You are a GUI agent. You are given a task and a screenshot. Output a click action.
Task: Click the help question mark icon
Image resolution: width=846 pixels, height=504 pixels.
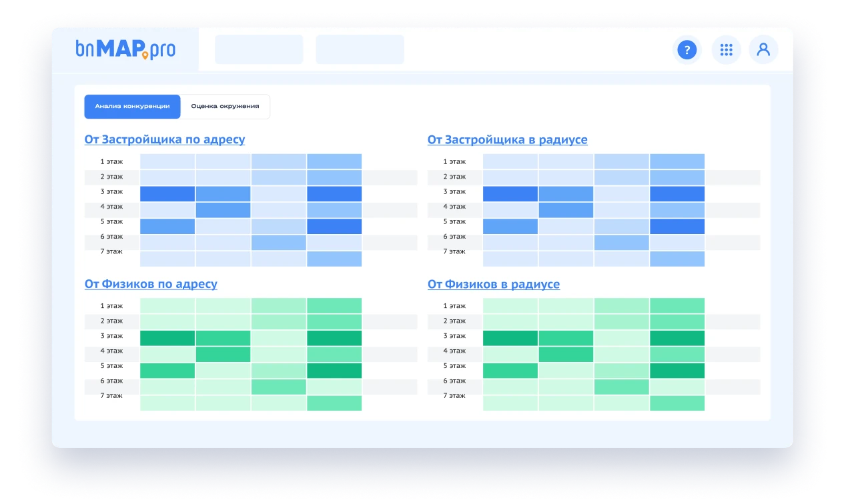point(687,50)
